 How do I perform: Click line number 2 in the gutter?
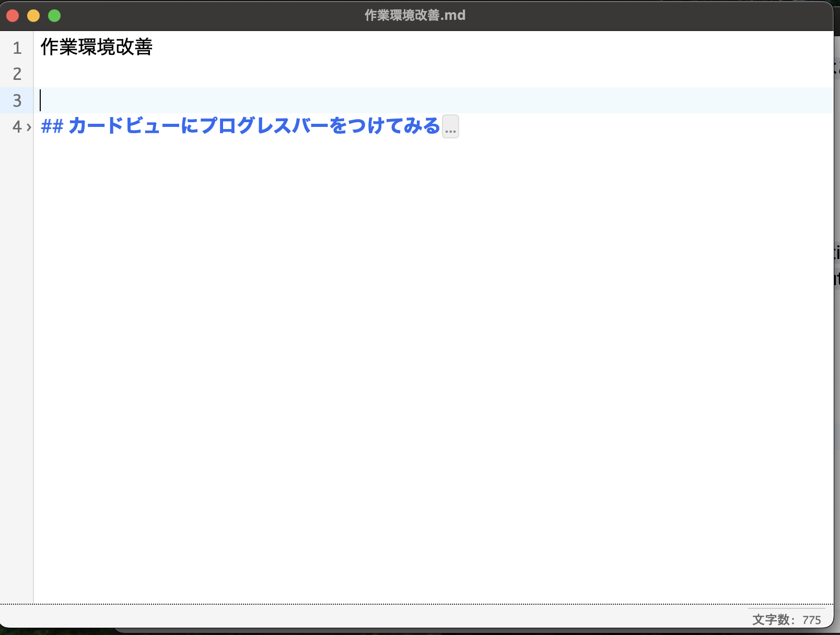pyautogui.click(x=17, y=74)
